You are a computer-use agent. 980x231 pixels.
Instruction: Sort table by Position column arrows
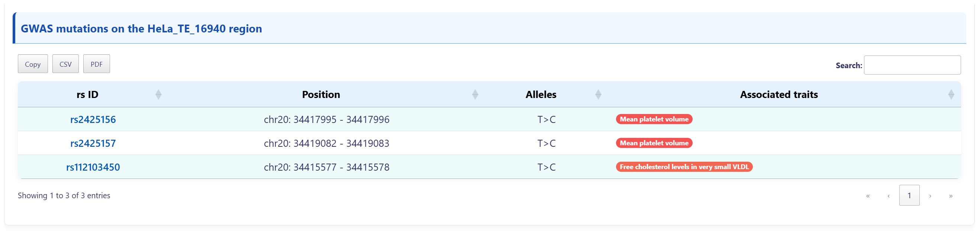coord(475,95)
